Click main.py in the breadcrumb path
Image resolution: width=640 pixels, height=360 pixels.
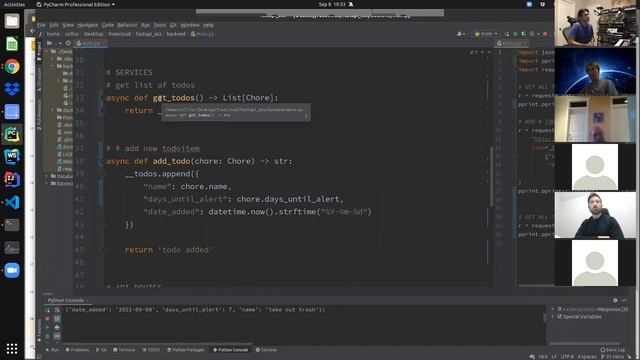point(202,34)
